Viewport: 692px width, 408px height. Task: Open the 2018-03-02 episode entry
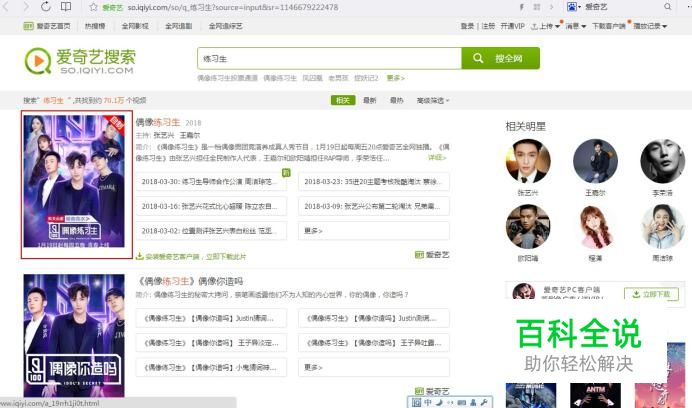click(211, 231)
